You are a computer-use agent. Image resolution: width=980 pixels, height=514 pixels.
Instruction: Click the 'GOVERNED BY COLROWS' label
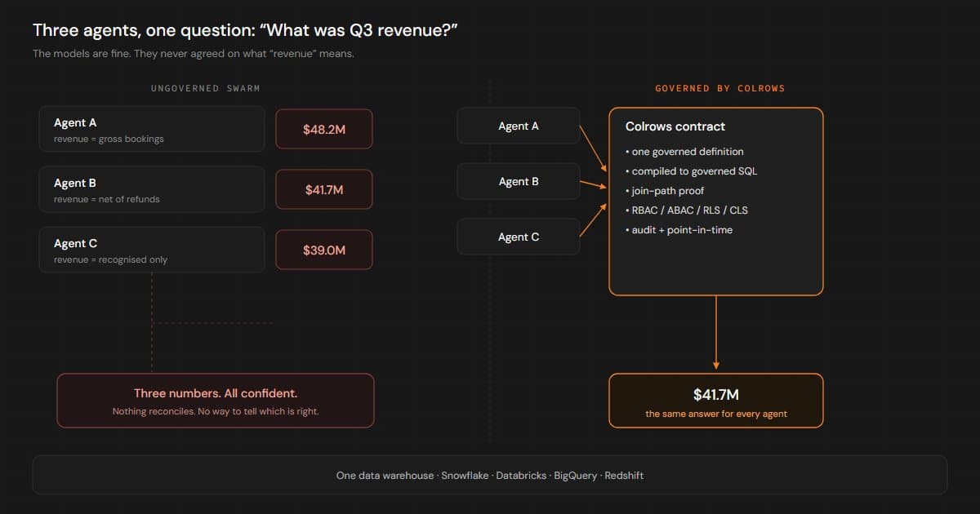point(720,88)
